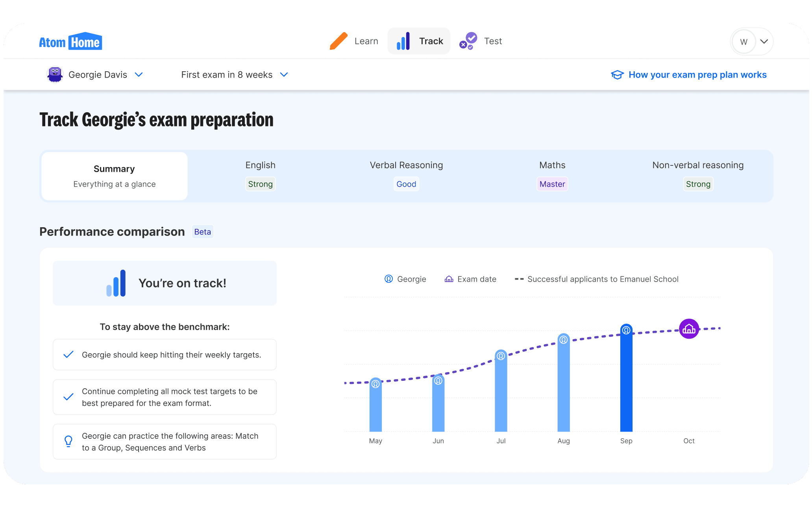The height and width of the screenshot is (508, 812).
Task: Click the graduation cap icon near exam prep link
Action: pos(617,74)
